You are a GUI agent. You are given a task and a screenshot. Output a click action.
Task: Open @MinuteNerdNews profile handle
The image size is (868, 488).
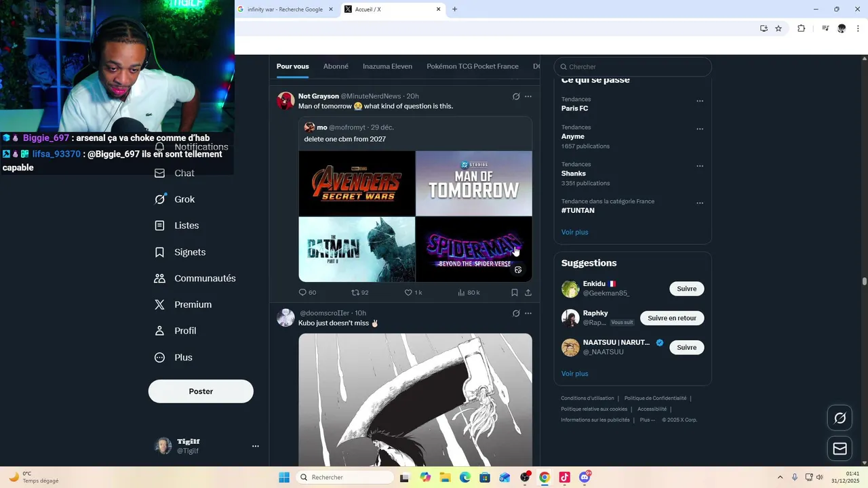pos(370,96)
